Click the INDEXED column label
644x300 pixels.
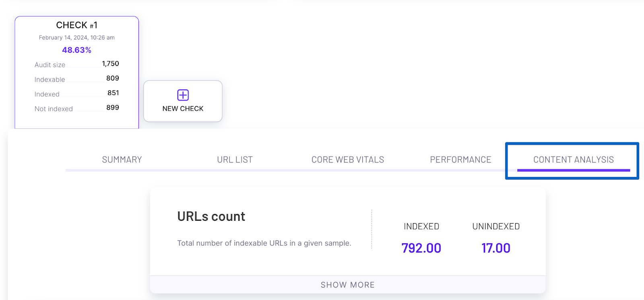pyautogui.click(x=421, y=226)
